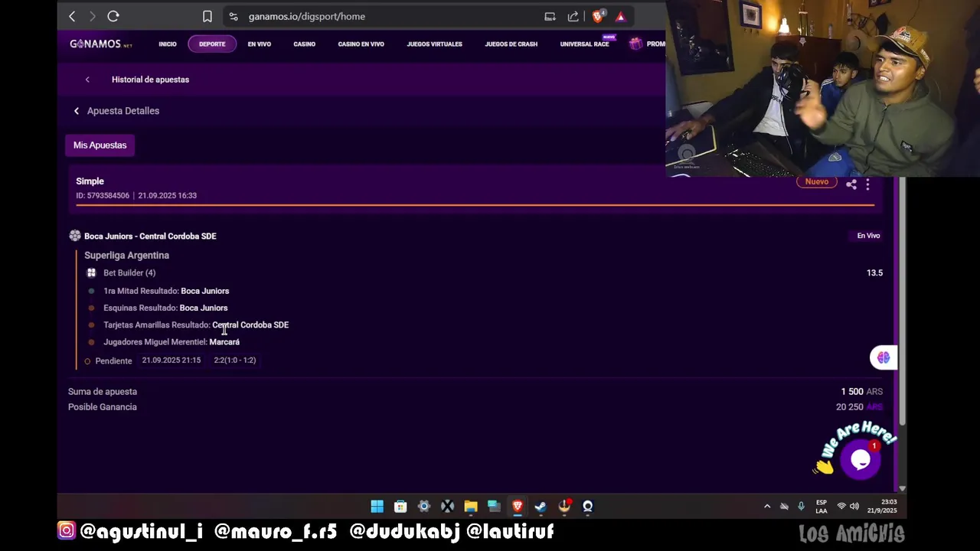Screen dimensions: 980x551
Task: Go back from Historial de apuestas
Action: pyautogui.click(x=87, y=80)
